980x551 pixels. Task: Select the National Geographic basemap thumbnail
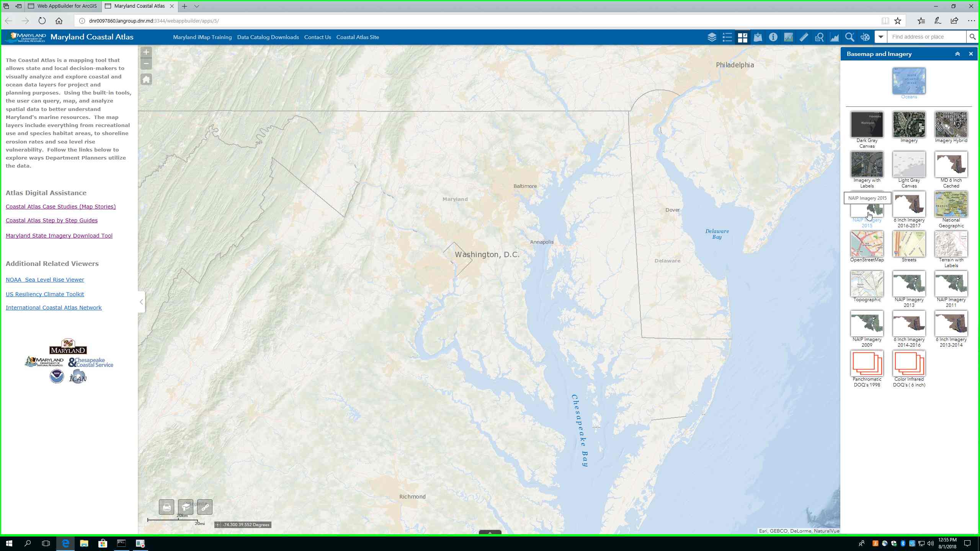[951, 205]
